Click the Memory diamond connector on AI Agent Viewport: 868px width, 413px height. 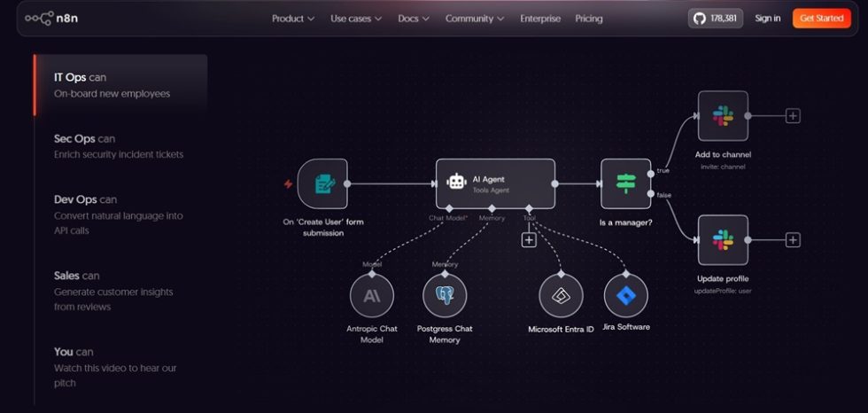[x=491, y=208]
